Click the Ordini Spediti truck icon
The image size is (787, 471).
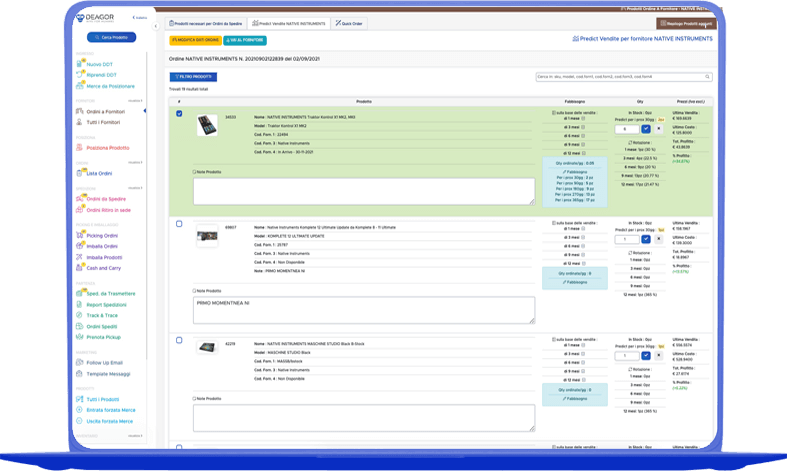79,326
